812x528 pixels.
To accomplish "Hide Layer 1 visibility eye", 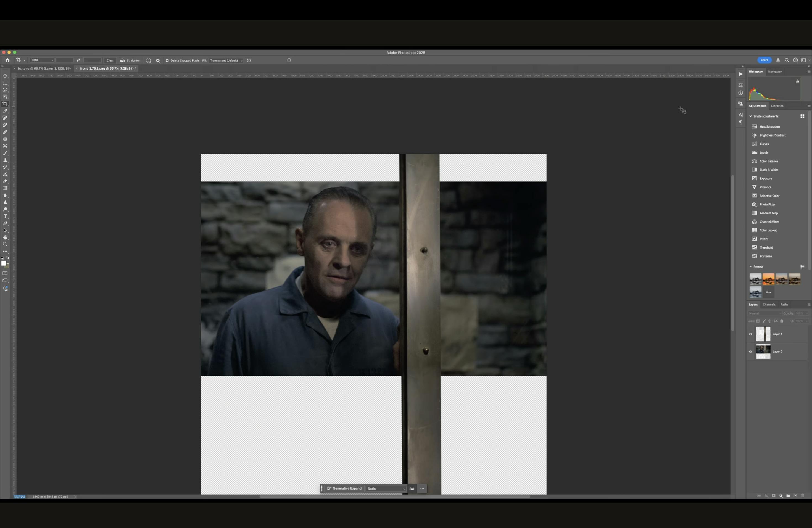I will (x=751, y=334).
